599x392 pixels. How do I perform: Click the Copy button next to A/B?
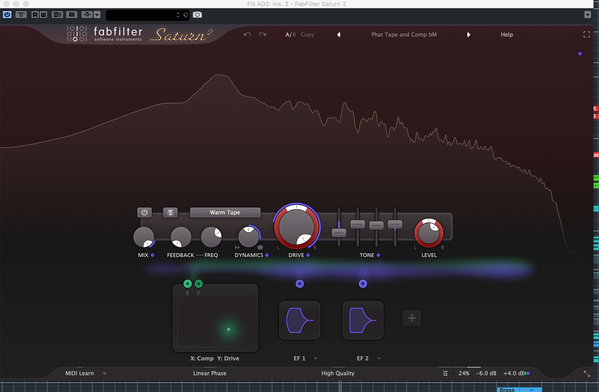(x=307, y=34)
